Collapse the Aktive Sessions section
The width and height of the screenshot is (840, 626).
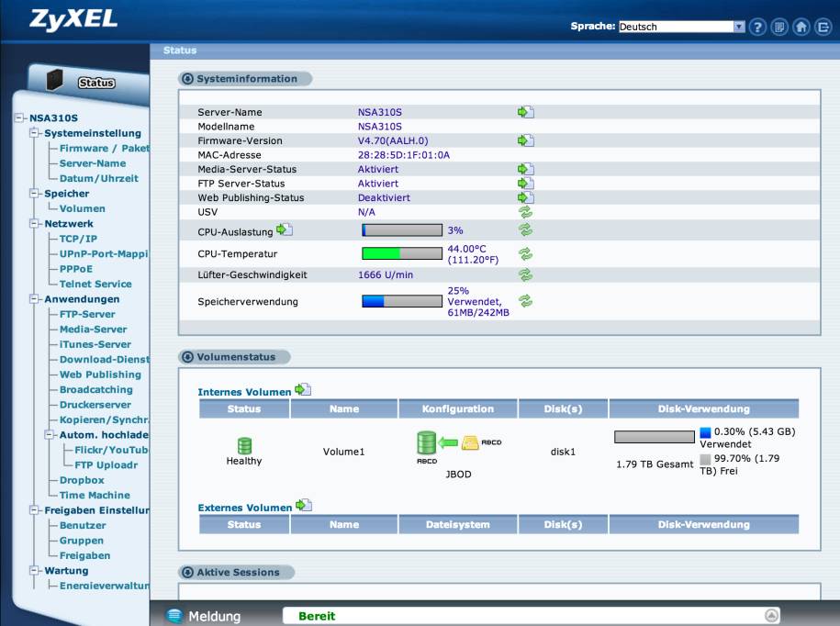click(187, 573)
